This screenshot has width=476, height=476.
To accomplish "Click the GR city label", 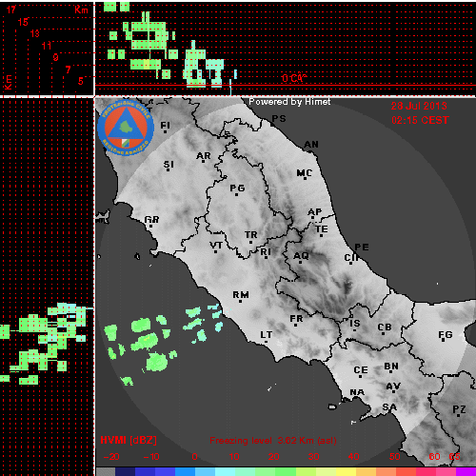I will 151,219.
